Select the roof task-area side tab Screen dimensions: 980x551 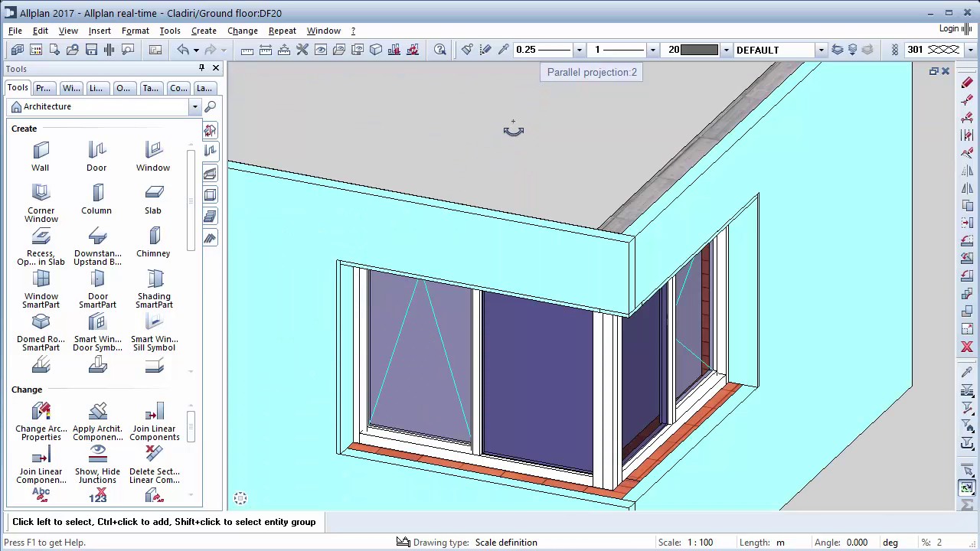[211, 239]
